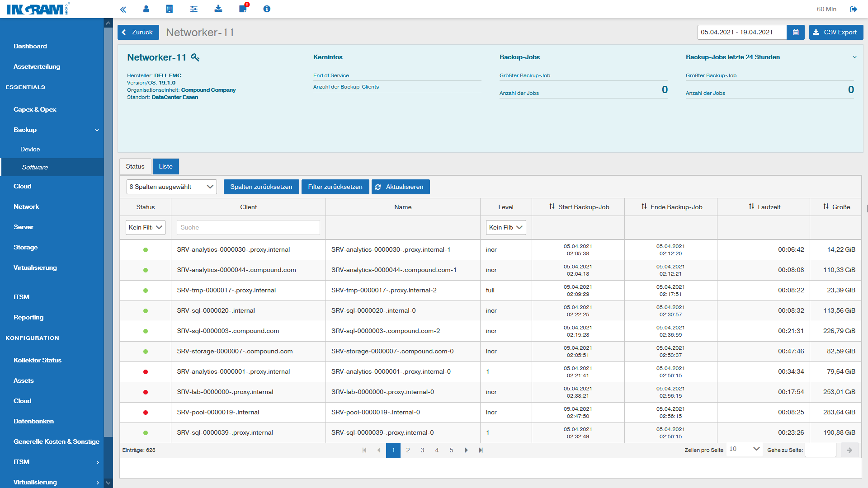The image size is (868, 488).
Task: Open the Zeilen pro Seite dropdown
Action: point(744,450)
